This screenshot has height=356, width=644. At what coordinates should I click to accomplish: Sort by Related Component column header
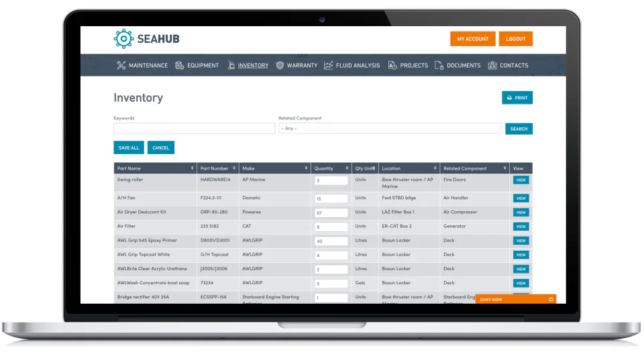tap(474, 168)
